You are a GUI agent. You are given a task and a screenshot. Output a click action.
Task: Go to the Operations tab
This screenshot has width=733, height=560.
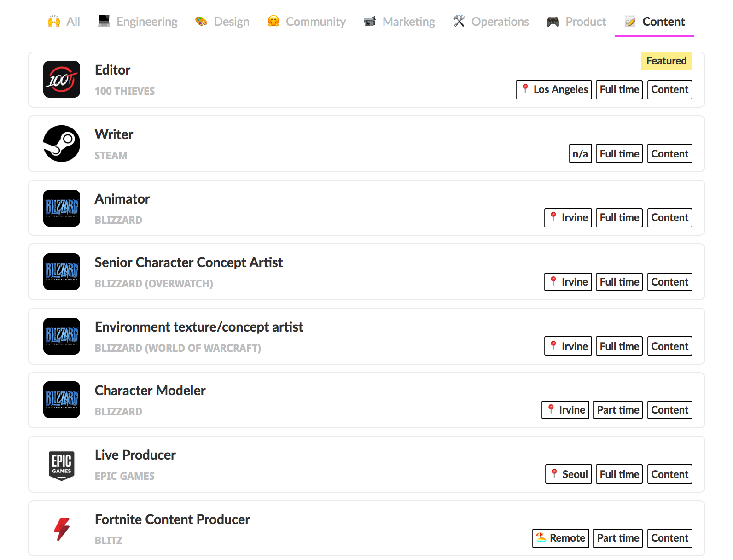pyautogui.click(x=491, y=22)
